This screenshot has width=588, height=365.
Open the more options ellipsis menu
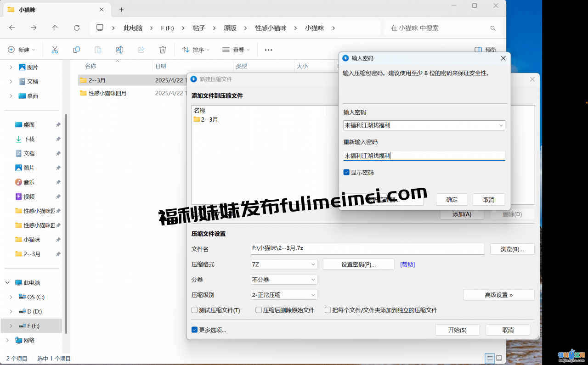269,50
